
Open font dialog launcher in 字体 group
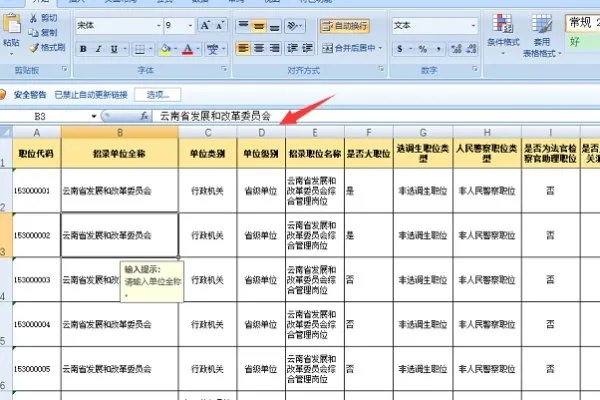(224, 69)
